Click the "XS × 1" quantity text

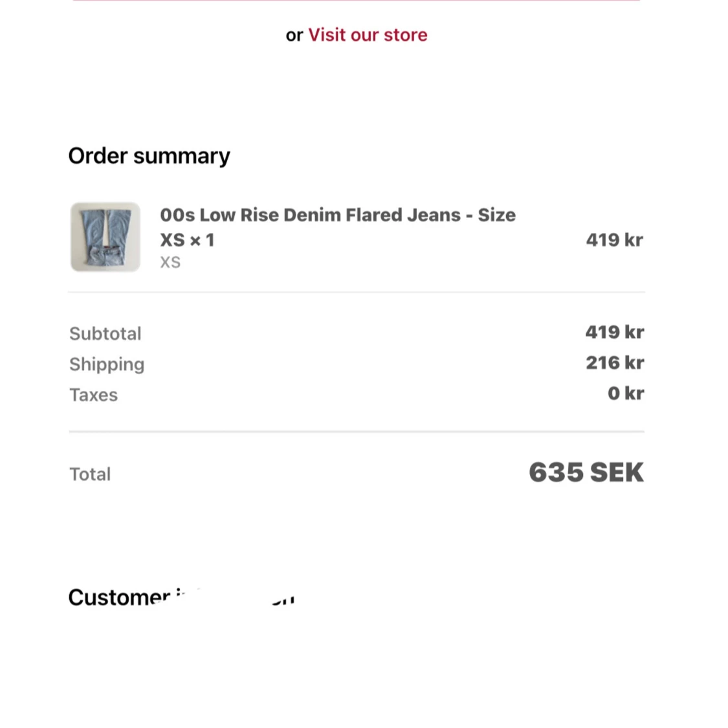(x=187, y=240)
